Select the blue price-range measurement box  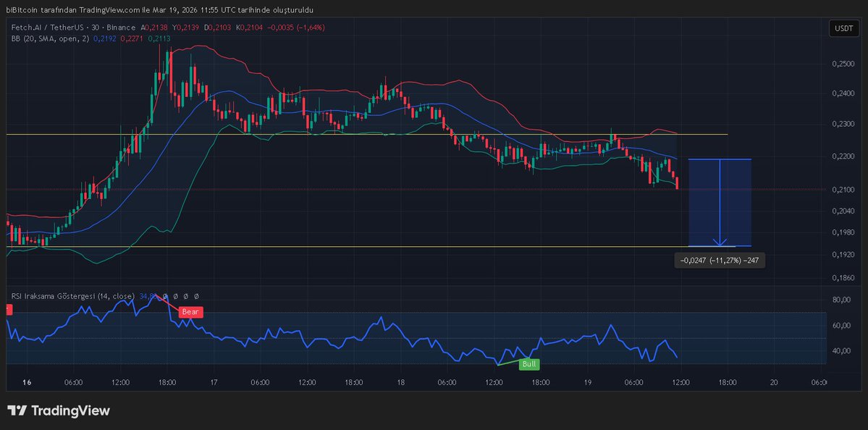tap(720, 203)
